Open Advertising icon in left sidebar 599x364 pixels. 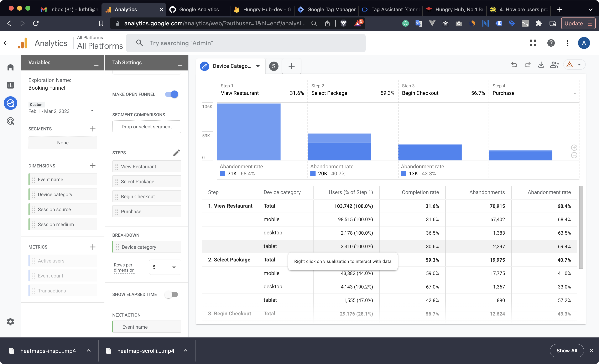[x=10, y=121]
